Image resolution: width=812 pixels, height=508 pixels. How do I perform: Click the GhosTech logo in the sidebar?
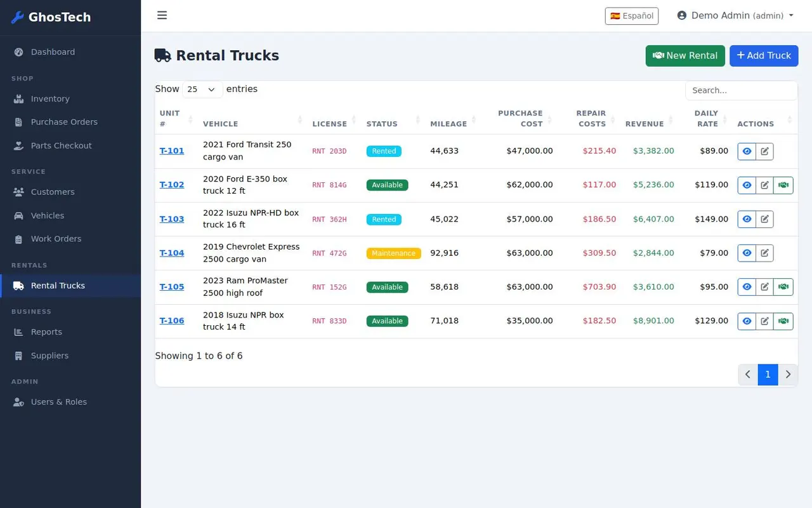51,17
